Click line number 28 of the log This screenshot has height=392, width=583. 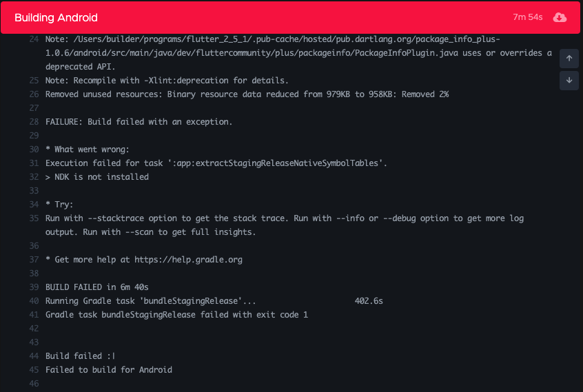tap(34, 122)
